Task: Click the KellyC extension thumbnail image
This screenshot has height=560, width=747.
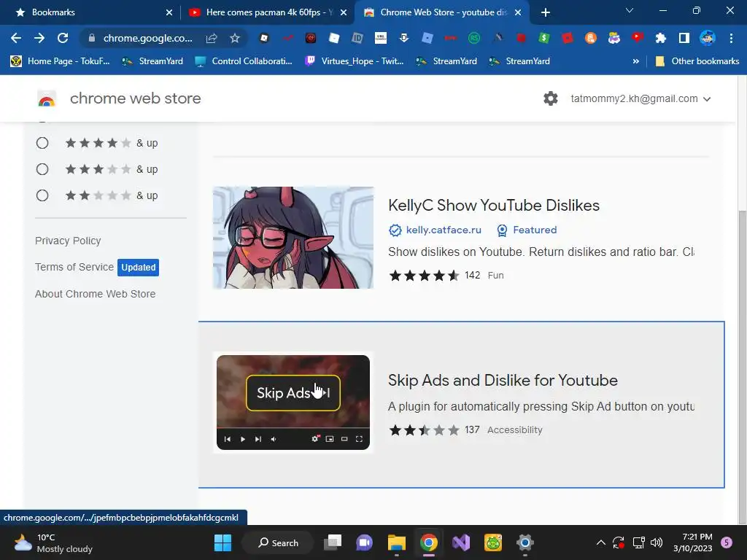Action: click(293, 238)
